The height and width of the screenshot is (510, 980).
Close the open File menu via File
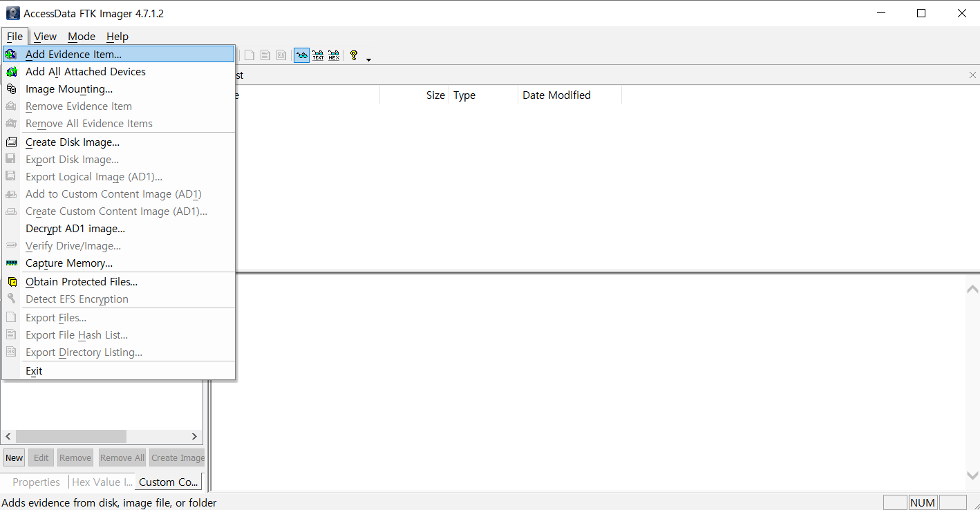point(15,36)
